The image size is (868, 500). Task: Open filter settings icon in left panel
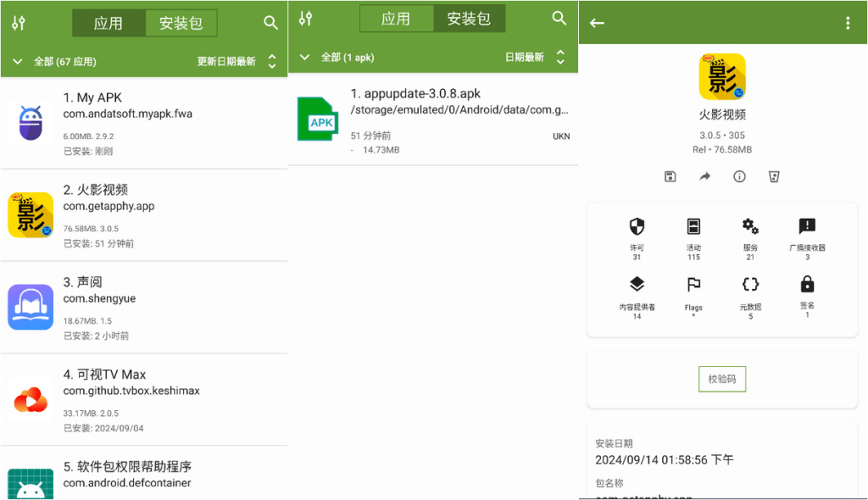click(19, 23)
